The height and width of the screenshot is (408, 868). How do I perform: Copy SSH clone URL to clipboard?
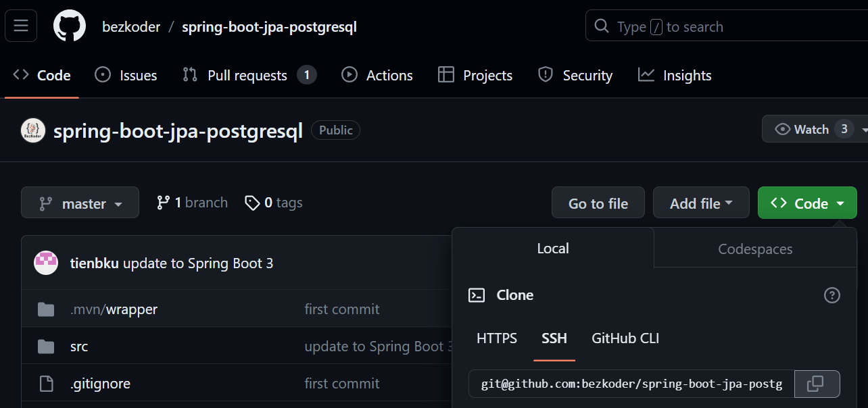tap(817, 384)
